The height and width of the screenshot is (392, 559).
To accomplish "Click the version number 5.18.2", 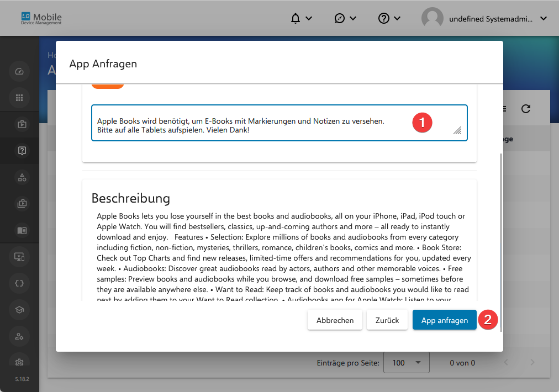I will pos(22,379).
